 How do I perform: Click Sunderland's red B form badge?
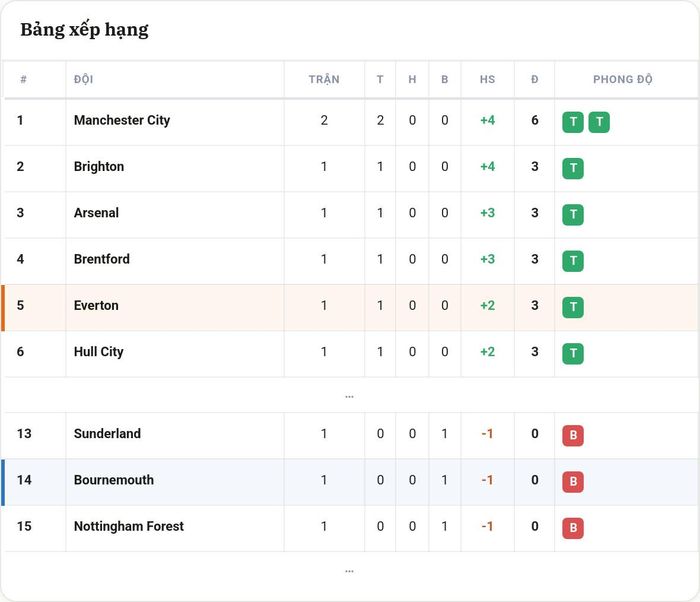coord(573,435)
